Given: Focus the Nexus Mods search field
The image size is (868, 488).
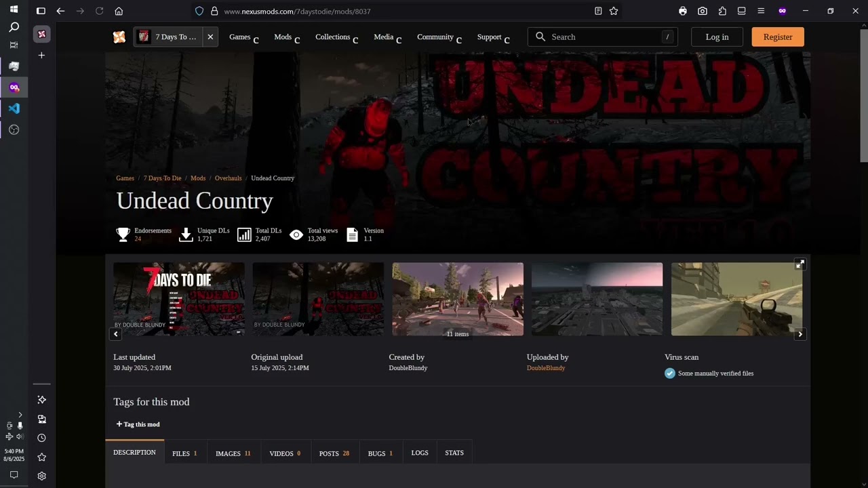Looking at the screenshot, I should pyautogui.click(x=603, y=37).
